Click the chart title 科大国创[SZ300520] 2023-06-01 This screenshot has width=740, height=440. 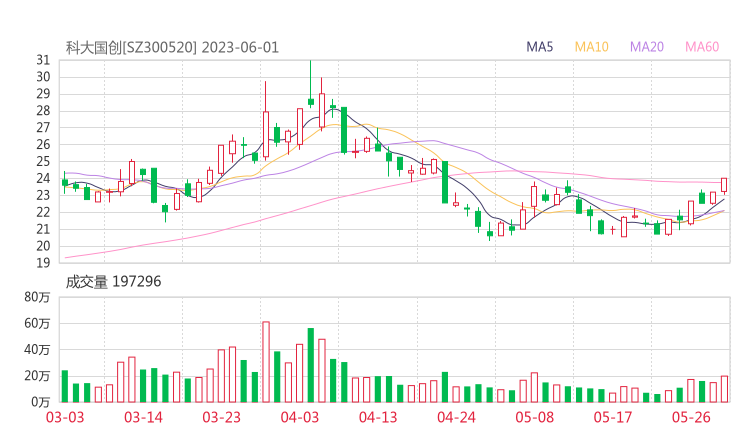pyautogui.click(x=172, y=48)
